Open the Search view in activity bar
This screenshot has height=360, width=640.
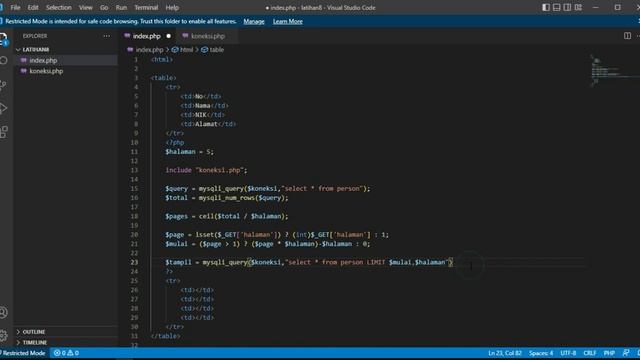click(3, 61)
